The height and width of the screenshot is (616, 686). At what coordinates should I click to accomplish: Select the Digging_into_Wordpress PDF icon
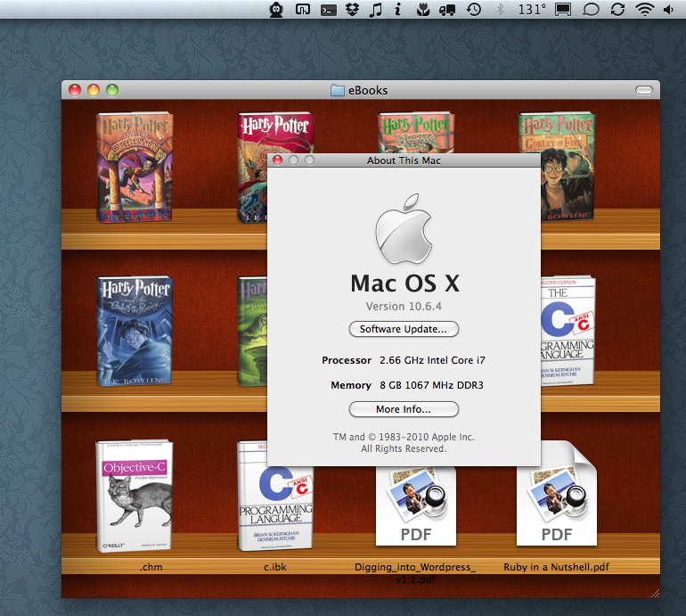point(416,506)
